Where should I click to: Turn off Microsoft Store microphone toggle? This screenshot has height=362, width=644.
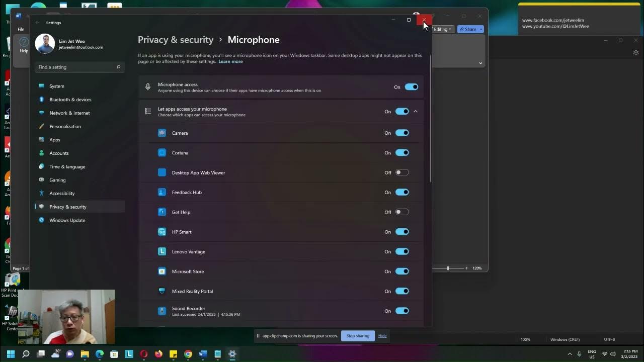[402, 271]
